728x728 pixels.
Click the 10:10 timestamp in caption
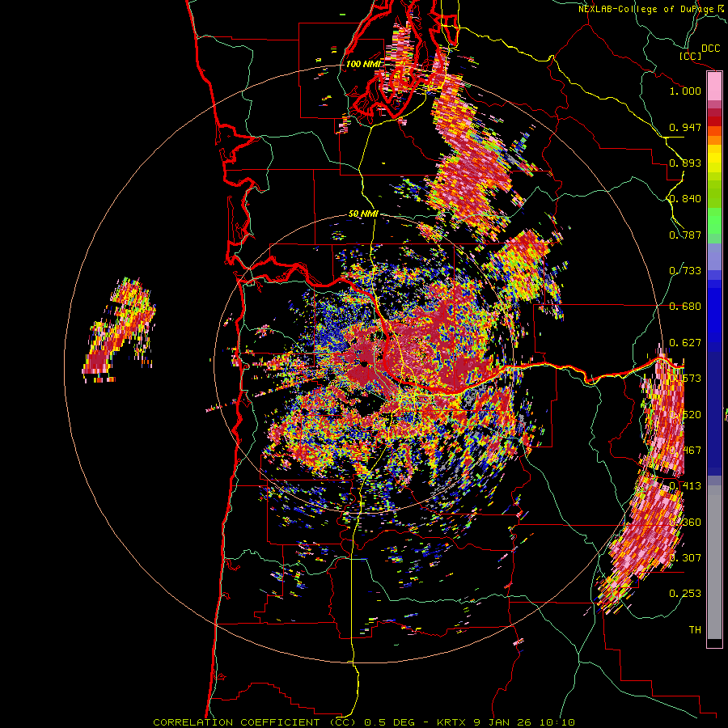557,722
